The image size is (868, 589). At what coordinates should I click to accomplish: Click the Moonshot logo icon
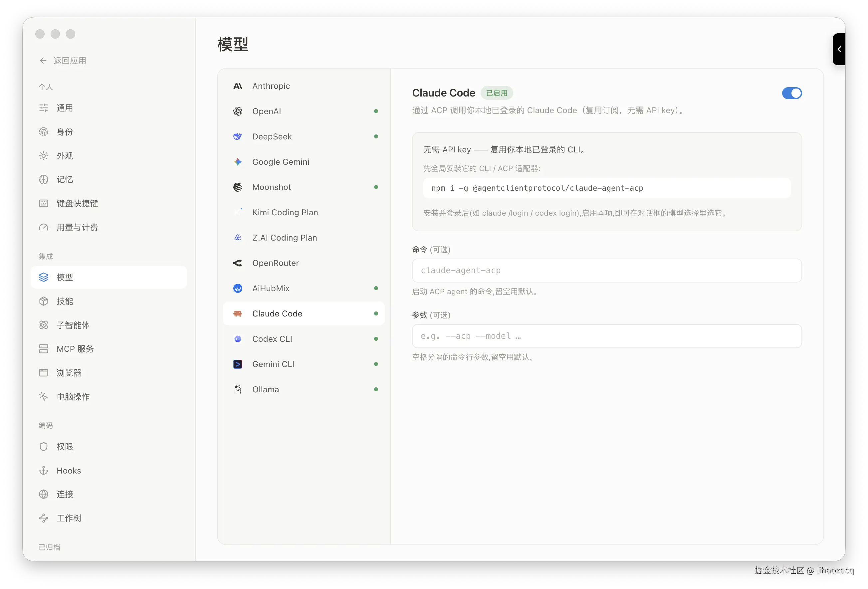238,187
